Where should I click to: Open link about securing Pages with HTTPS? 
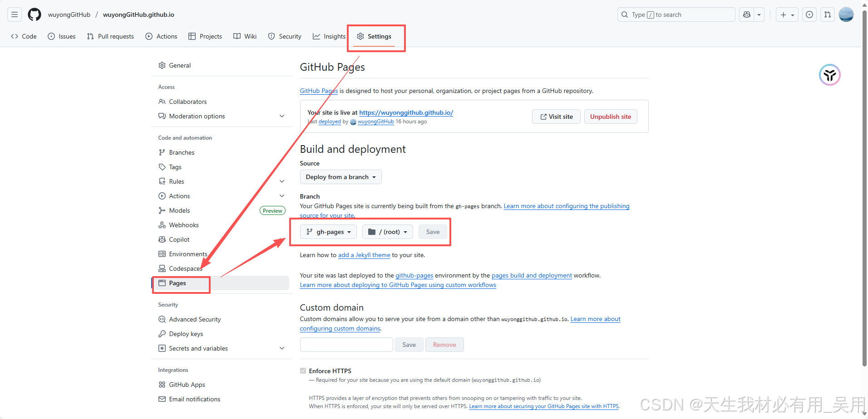point(544,406)
